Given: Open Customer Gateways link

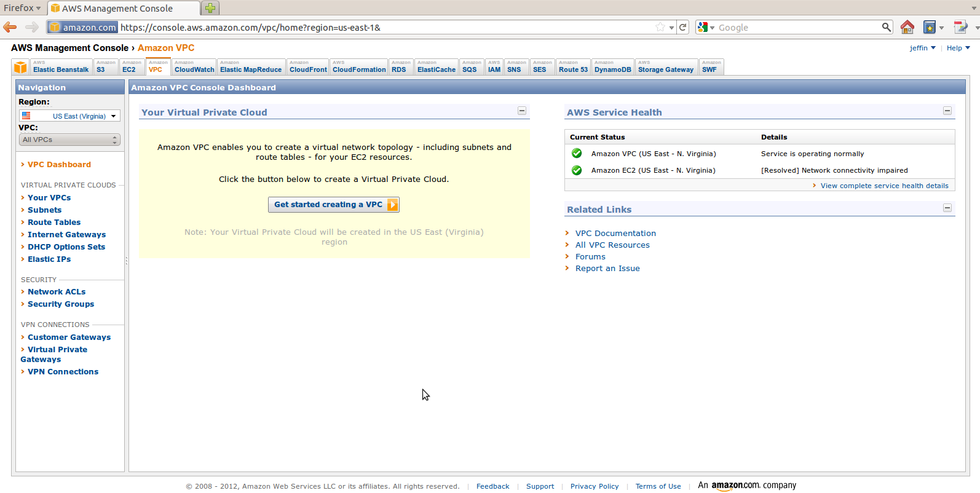Looking at the screenshot, I should click(x=69, y=337).
